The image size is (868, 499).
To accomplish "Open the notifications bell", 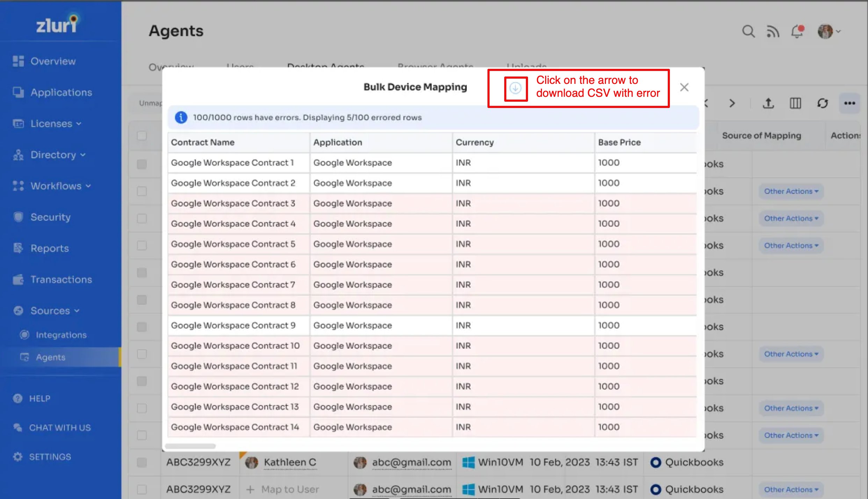I will [x=797, y=31].
